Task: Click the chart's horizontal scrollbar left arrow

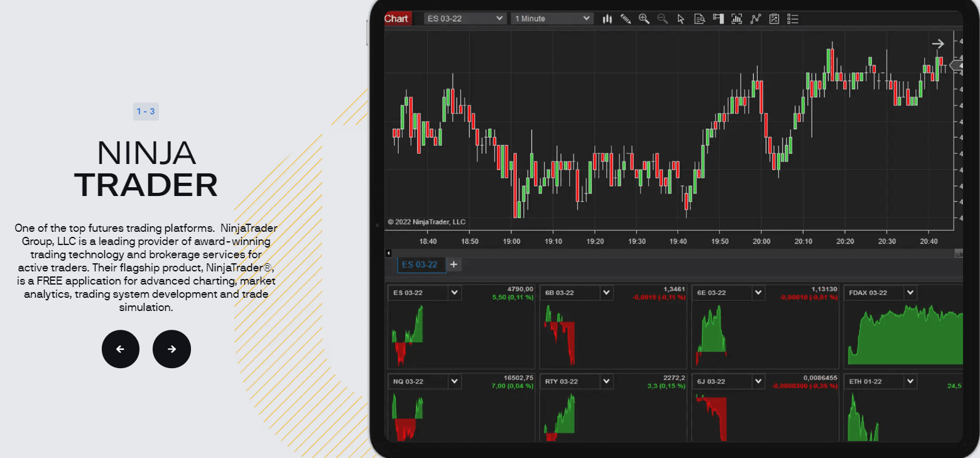Action: pos(388,253)
